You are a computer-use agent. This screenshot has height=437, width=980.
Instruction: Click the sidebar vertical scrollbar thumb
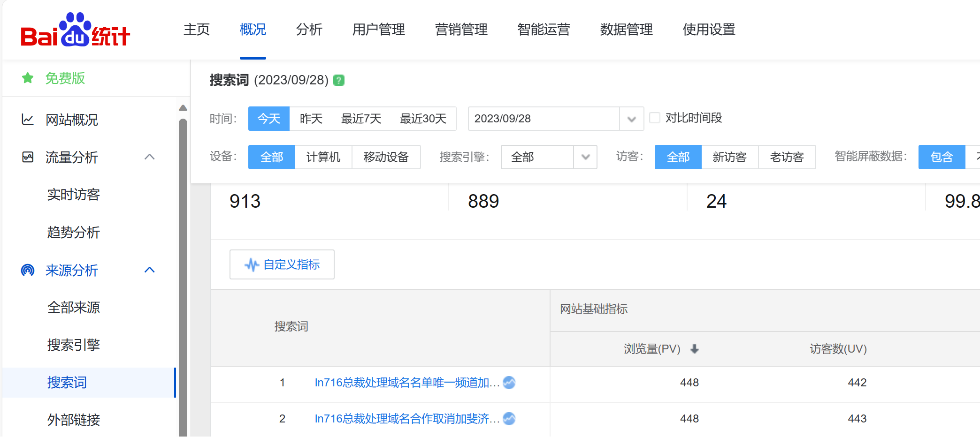tap(183, 277)
